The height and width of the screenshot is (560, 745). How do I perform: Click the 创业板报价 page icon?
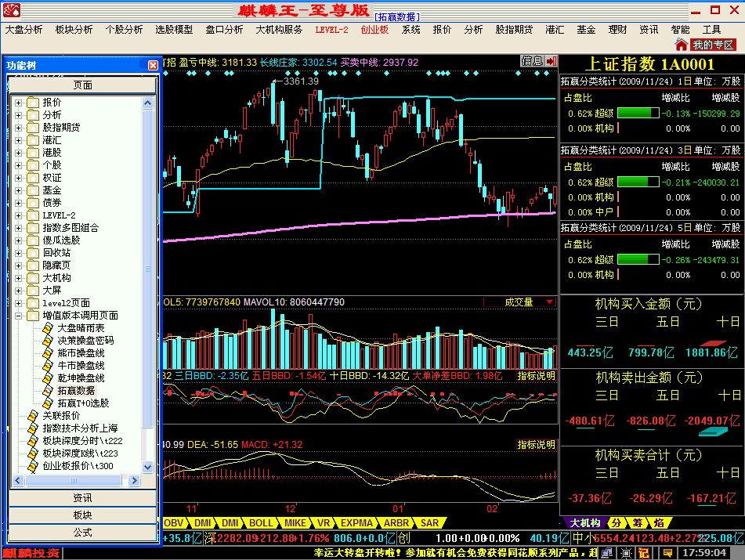click(33, 466)
